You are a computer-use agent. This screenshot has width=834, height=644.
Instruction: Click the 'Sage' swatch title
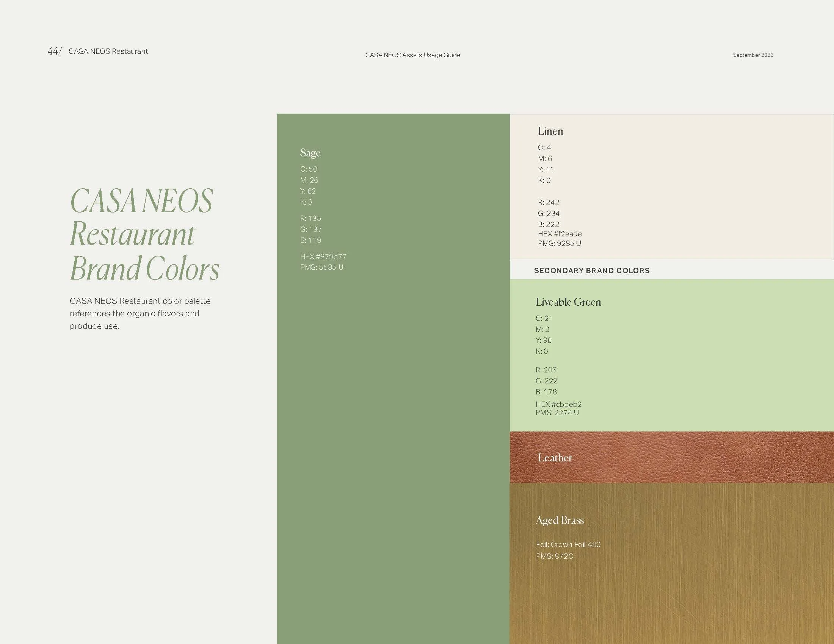(x=310, y=153)
